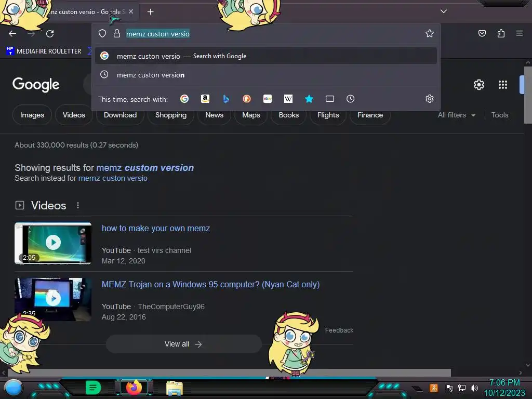Open the Firefox hamburger menu

(x=520, y=33)
